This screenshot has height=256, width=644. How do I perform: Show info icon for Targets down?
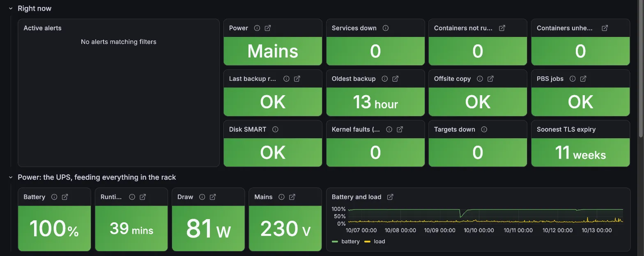[484, 129]
